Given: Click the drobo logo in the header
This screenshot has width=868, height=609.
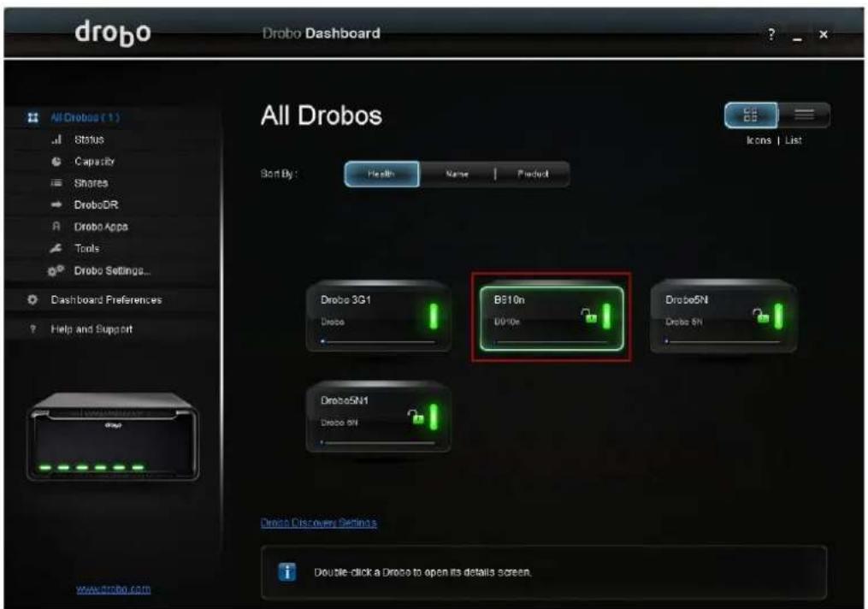Looking at the screenshot, I should point(113,33).
